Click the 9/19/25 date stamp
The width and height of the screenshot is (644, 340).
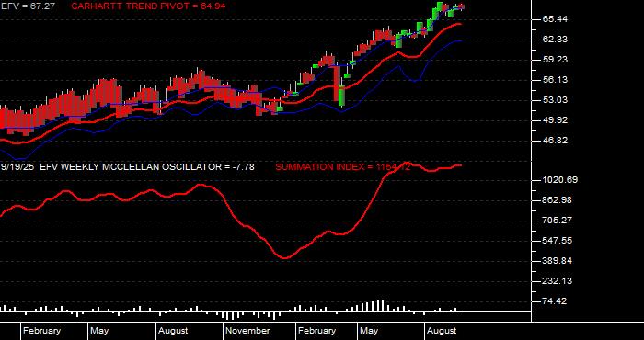(x=17, y=167)
